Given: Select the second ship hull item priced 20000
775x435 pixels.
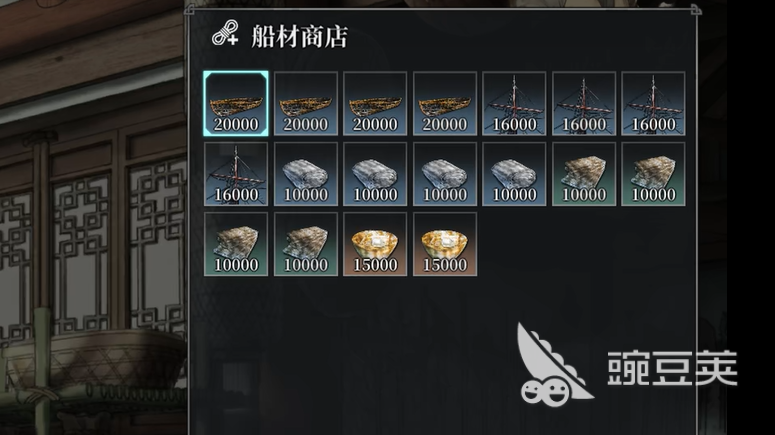Looking at the screenshot, I should tap(305, 103).
